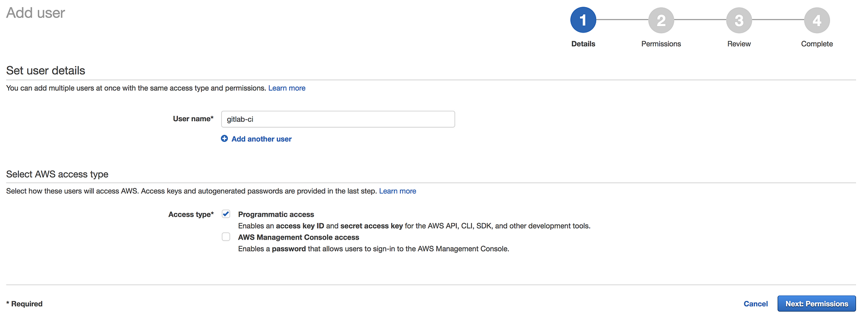868x321 pixels.
Task: Select the Details step label
Action: pyautogui.click(x=583, y=44)
